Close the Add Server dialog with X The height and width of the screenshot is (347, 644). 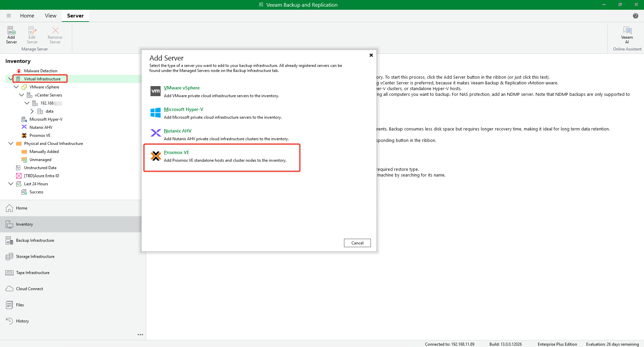click(371, 55)
